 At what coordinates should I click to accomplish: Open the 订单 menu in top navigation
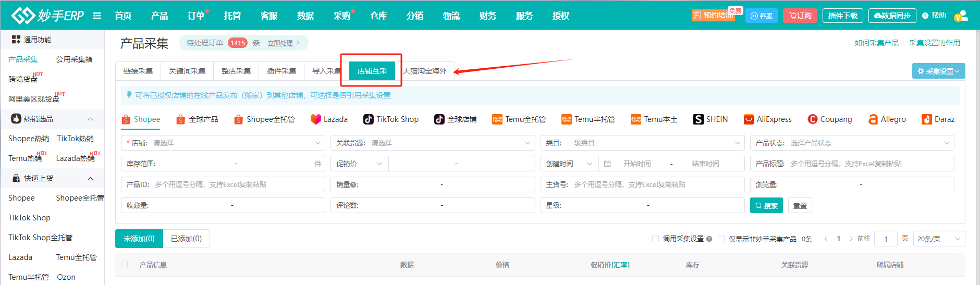coord(196,16)
